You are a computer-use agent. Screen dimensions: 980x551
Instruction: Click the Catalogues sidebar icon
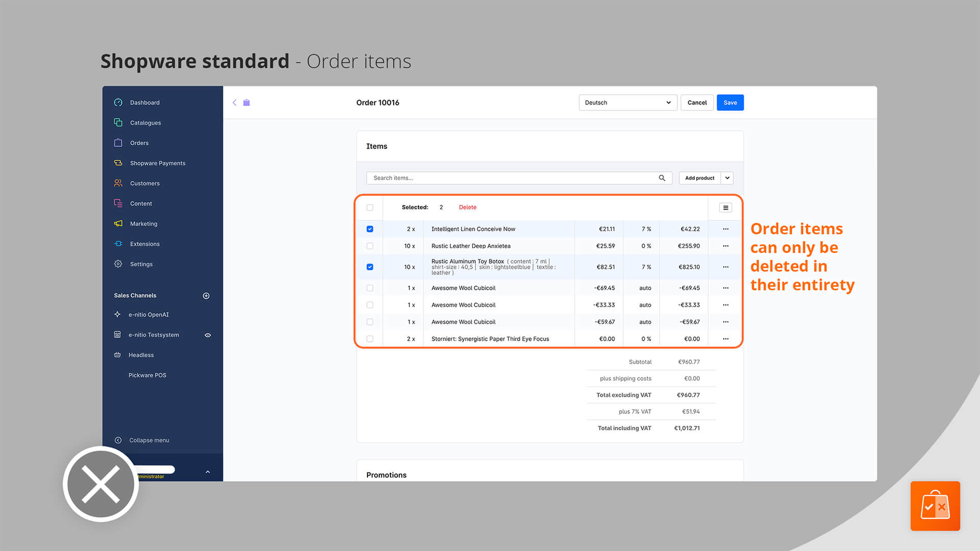pos(118,122)
